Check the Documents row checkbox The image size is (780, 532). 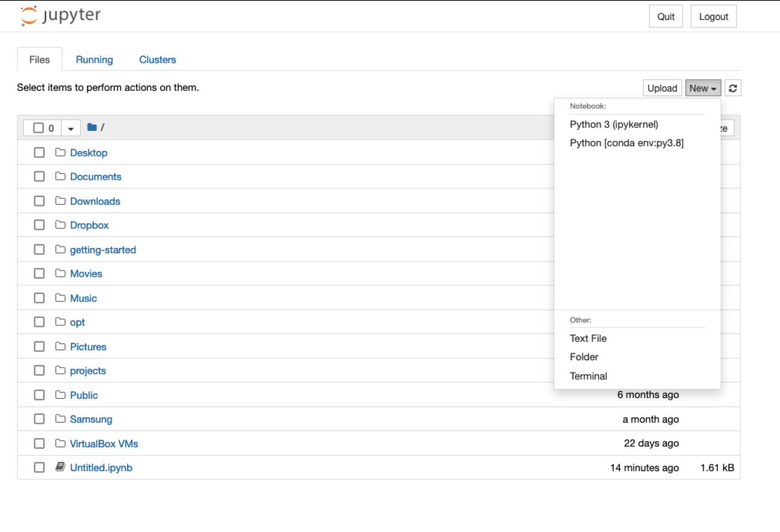(39, 176)
